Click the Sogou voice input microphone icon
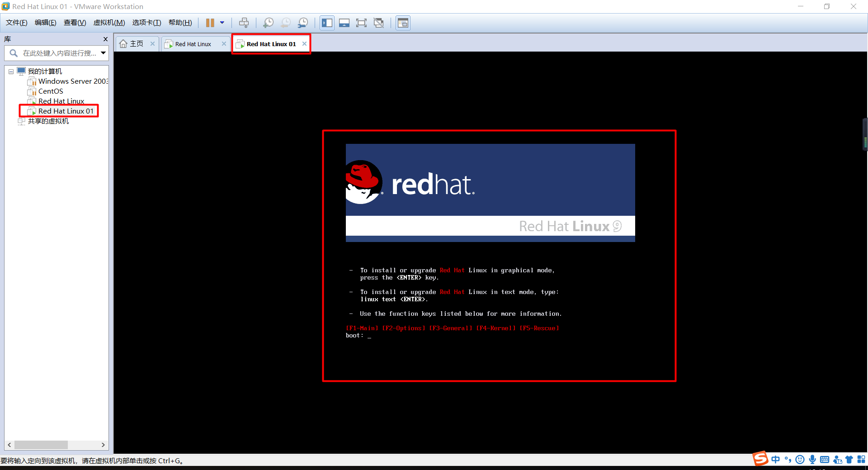Viewport: 868px width, 470px height. coord(812,460)
